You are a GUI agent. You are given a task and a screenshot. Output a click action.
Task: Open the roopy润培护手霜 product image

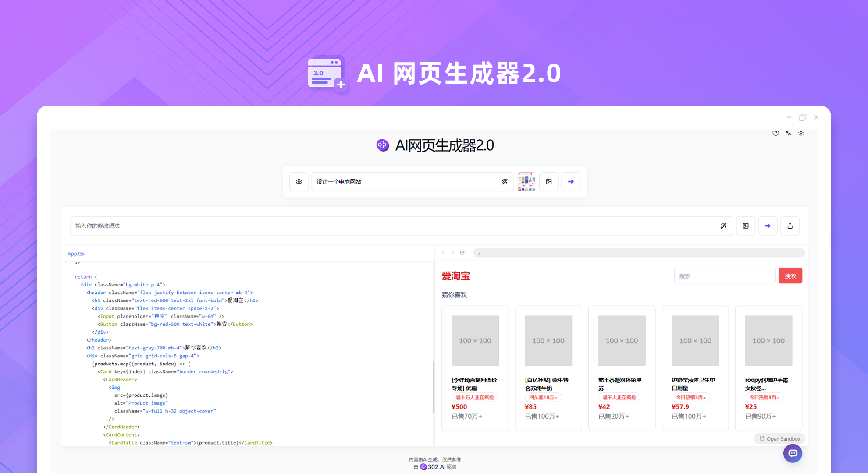(x=768, y=341)
